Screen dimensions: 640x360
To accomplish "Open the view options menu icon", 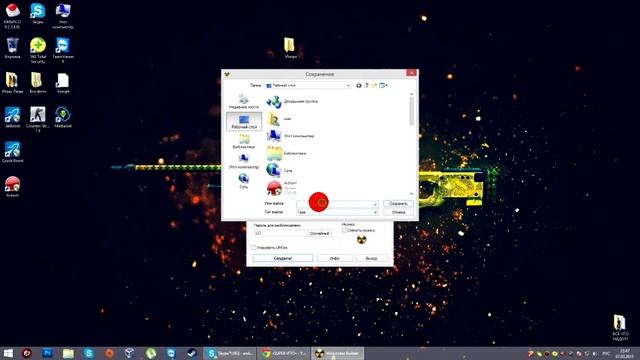I will click(x=383, y=85).
